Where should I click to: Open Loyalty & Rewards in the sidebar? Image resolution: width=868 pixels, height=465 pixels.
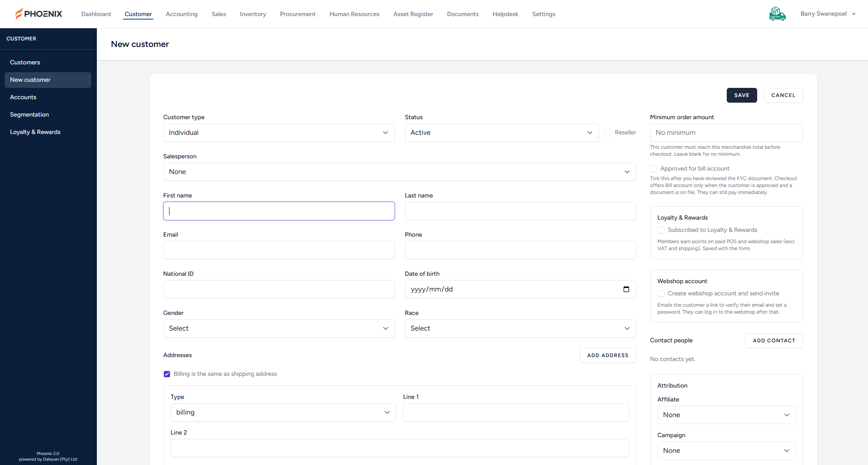[48, 132]
